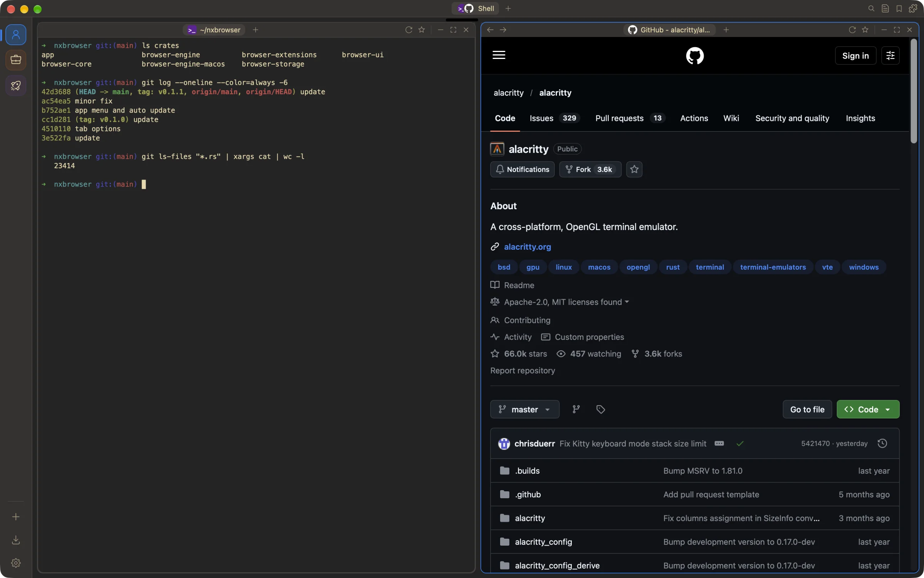Star the alacritty repository

[634, 169]
